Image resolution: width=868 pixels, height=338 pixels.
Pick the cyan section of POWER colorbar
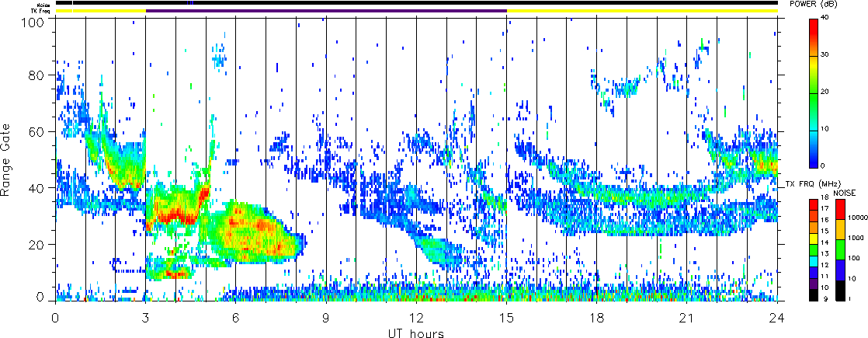click(x=814, y=131)
